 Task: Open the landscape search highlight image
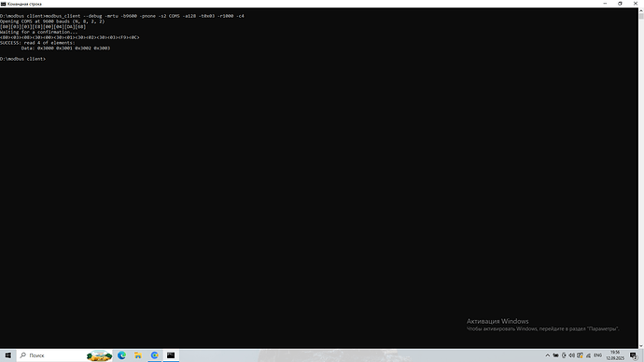pos(99,355)
